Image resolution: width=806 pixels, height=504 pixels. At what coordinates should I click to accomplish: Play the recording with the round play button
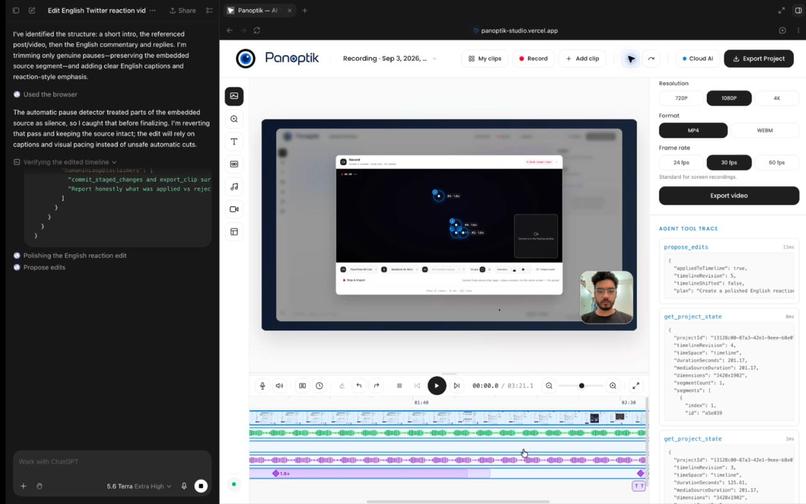point(437,386)
